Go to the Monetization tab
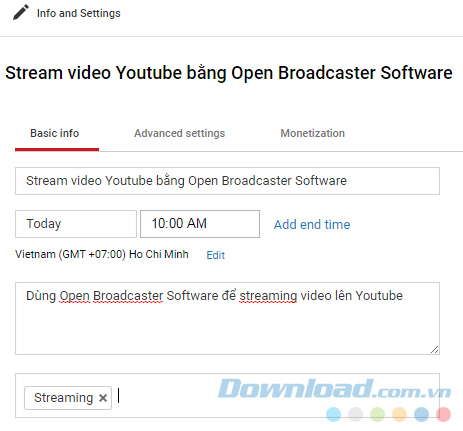 [x=312, y=133]
